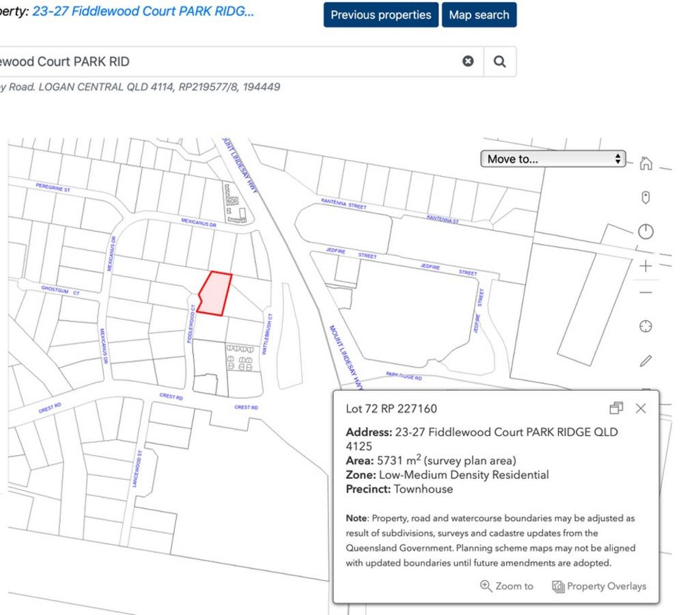This screenshot has width=700, height=615.
Task: Click the crosshair locate icon
Action: pyautogui.click(x=645, y=327)
